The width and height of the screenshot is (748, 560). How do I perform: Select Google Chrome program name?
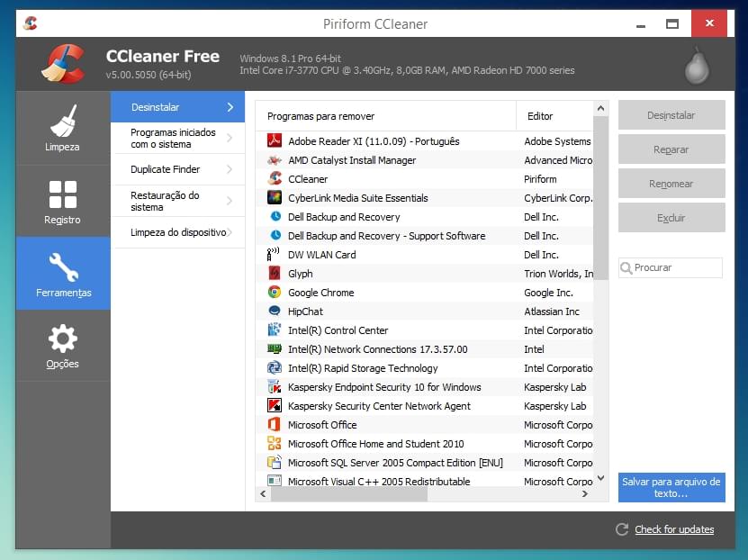pyautogui.click(x=321, y=293)
